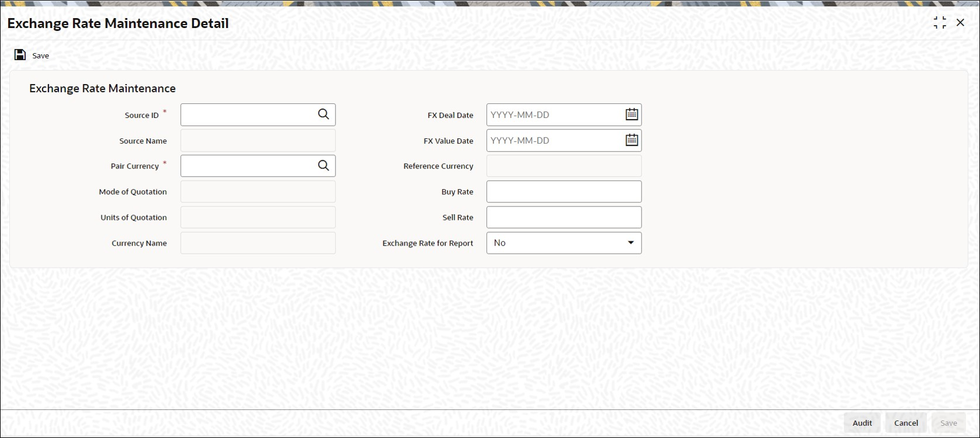Click the 'Reference Currency' label
The height and width of the screenshot is (438, 980).
(x=438, y=166)
